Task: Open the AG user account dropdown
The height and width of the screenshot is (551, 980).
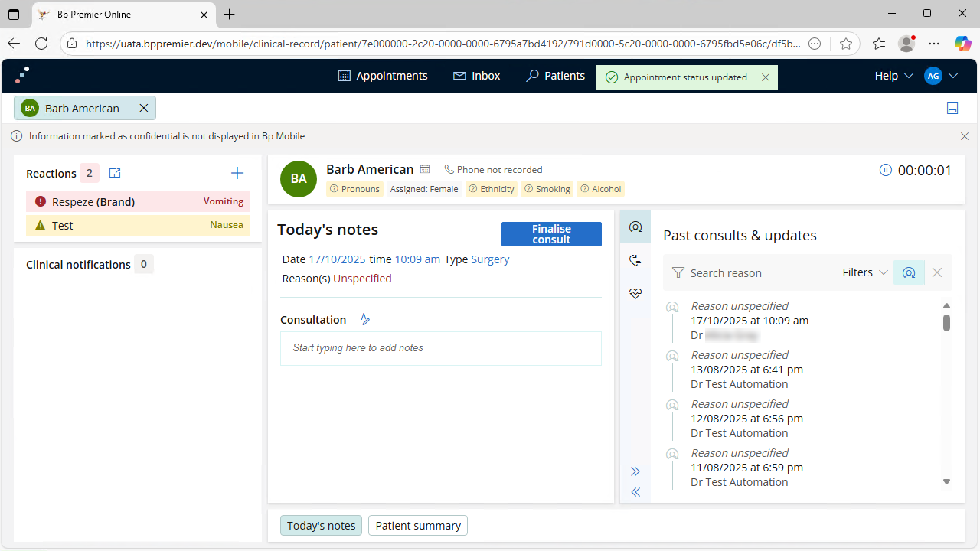Action: pyautogui.click(x=941, y=76)
